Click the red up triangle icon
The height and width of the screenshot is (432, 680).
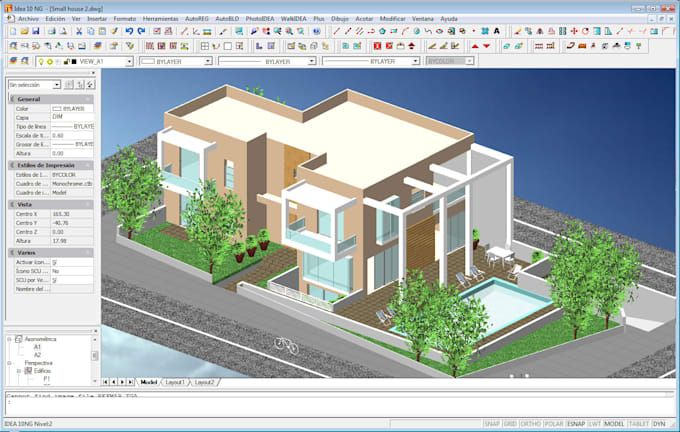pos(475,46)
